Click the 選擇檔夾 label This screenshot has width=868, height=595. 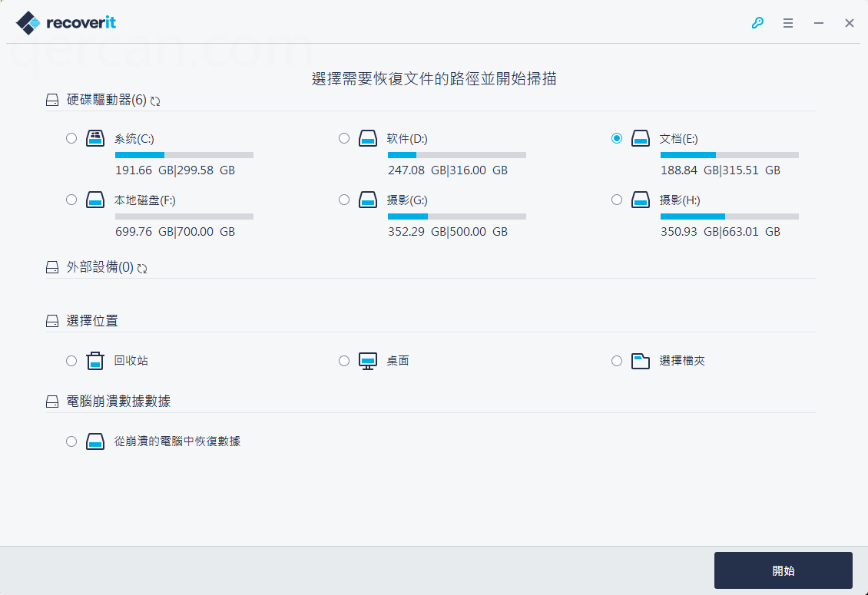click(682, 361)
